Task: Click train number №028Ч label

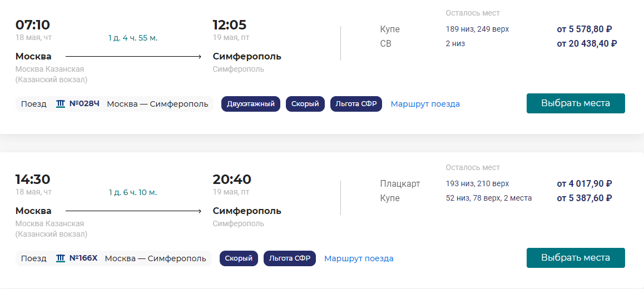Action: (84, 103)
